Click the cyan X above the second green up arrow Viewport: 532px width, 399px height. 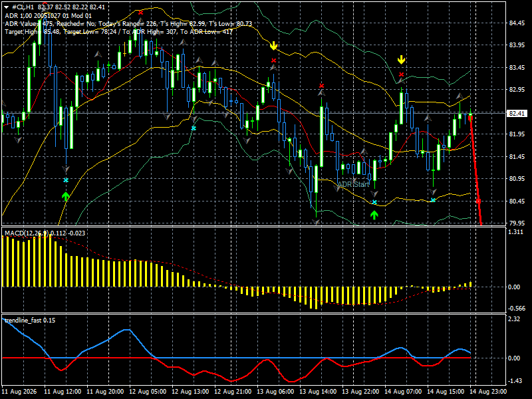374,202
